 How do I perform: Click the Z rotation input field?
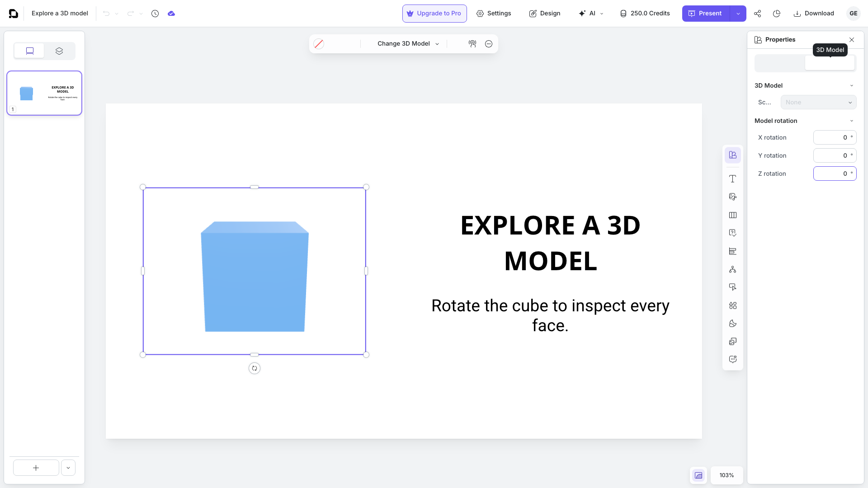(835, 174)
